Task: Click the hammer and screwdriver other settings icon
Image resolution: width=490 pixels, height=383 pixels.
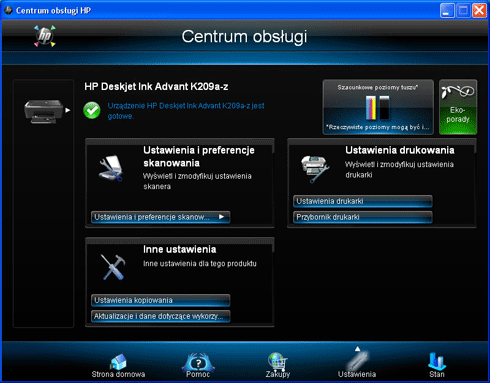Action: [113, 267]
